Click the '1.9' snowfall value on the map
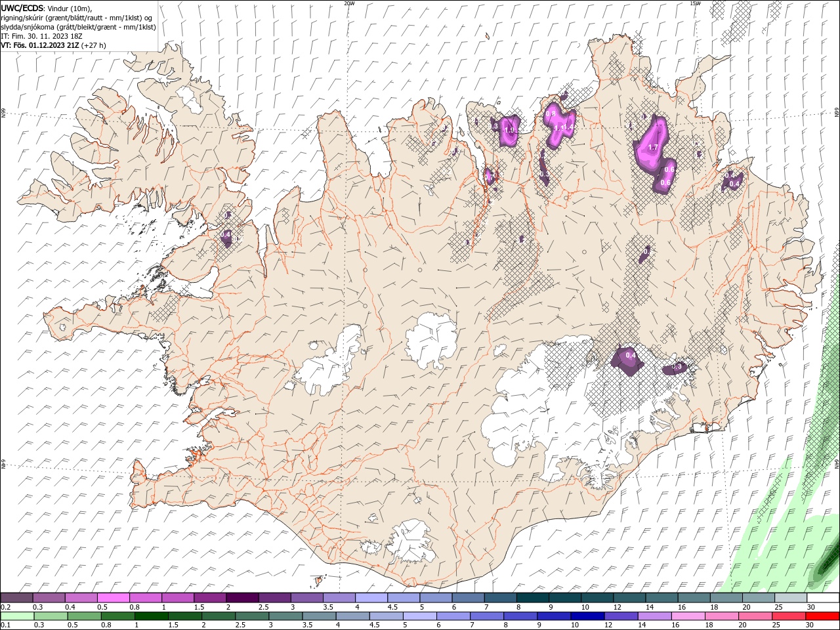This screenshot has width=840, height=630. pos(509,130)
